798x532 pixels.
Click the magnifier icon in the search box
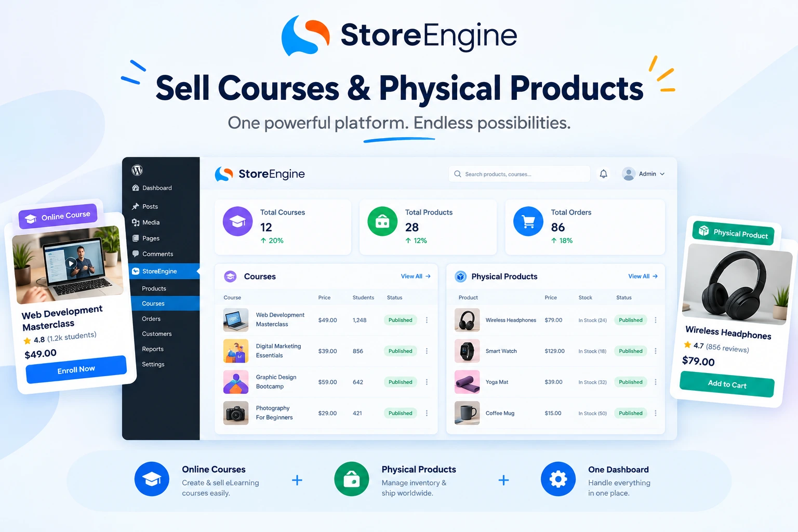tap(458, 174)
